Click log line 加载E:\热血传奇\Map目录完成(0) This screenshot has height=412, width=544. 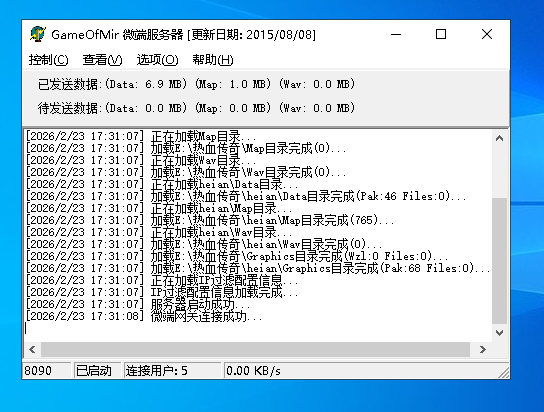[x=186, y=148]
